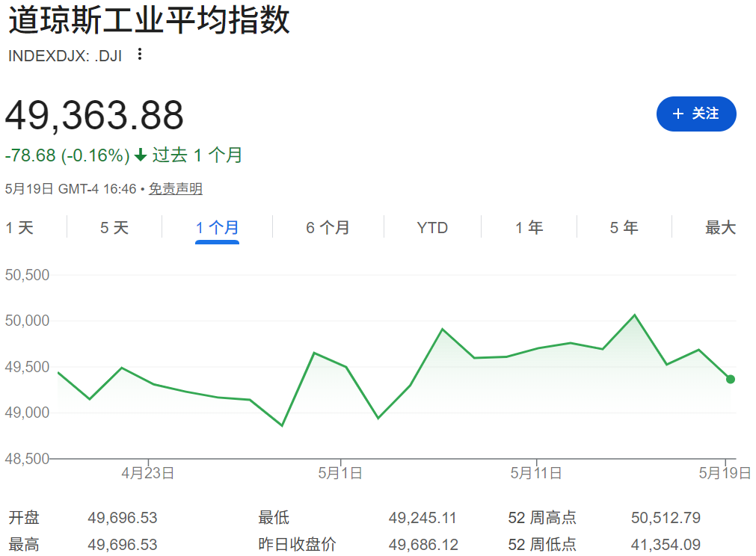This screenshot has width=756, height=556.
Task: Click the 50,500 y-axis label
Action: [x=27, y=275]
